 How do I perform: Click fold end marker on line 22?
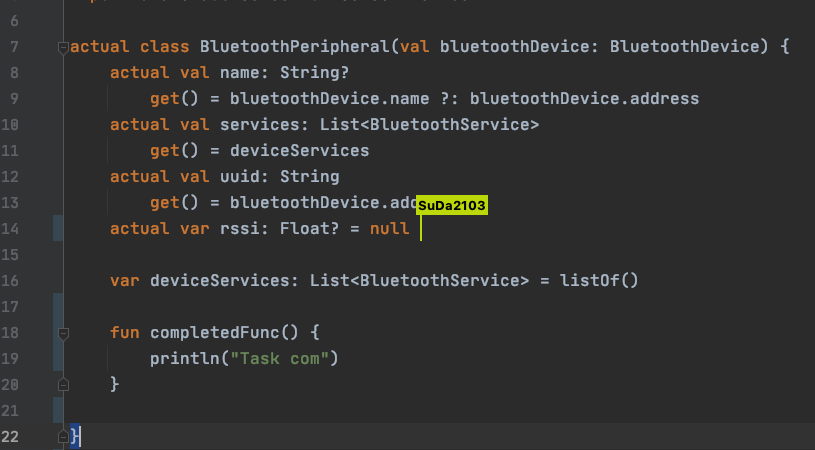click(x=63, y=437)
